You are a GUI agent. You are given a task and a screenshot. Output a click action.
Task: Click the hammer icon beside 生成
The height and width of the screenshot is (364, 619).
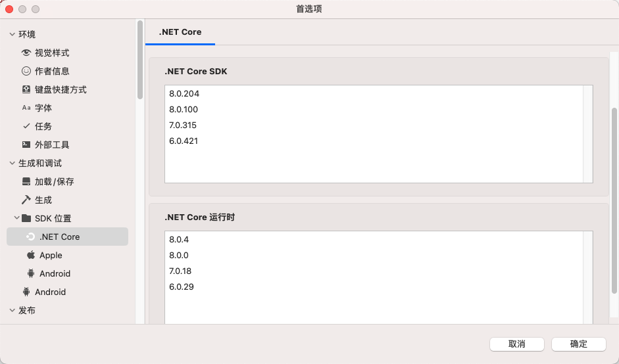click(x=26, y=200)
